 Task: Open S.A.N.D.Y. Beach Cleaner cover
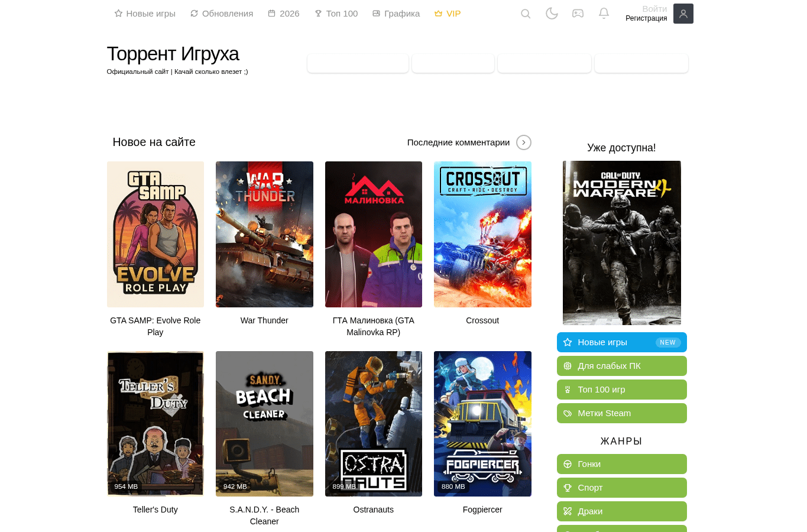[x=264, y=424]
